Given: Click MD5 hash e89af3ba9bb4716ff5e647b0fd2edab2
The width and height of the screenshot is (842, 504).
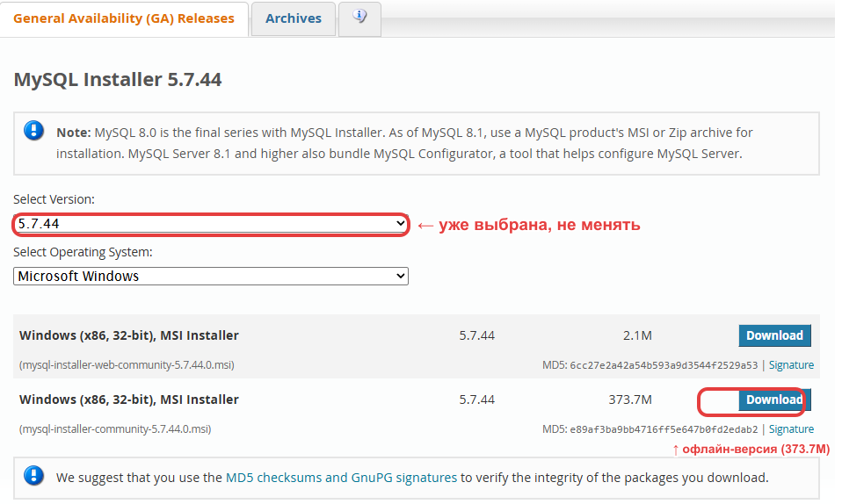Looking at the screenshot, I should point(664,430).
